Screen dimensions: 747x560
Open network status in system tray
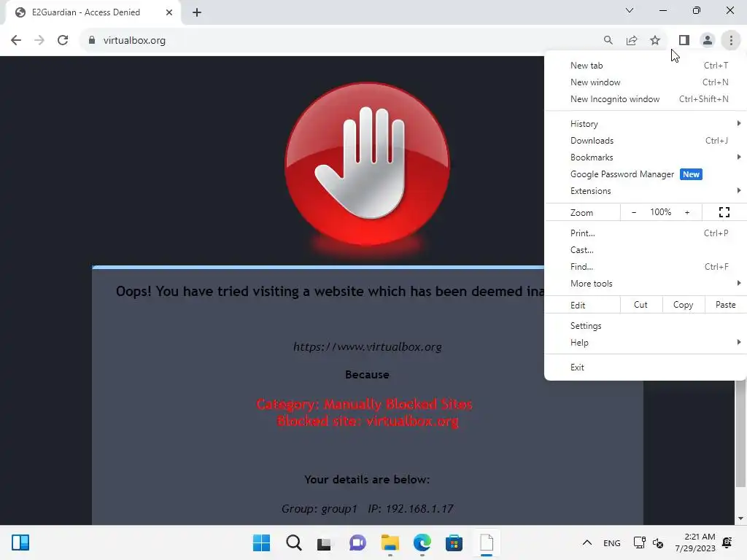[x=639, y=542]
